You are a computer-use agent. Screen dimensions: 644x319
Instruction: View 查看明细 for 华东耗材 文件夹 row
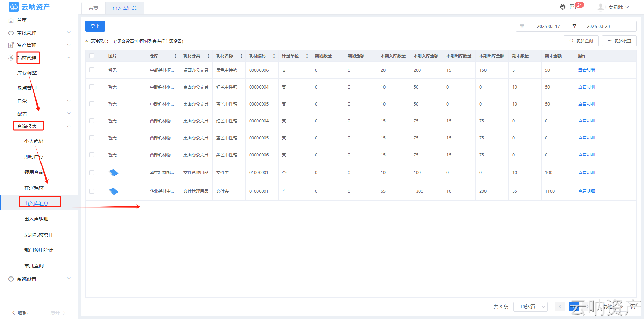587,173
